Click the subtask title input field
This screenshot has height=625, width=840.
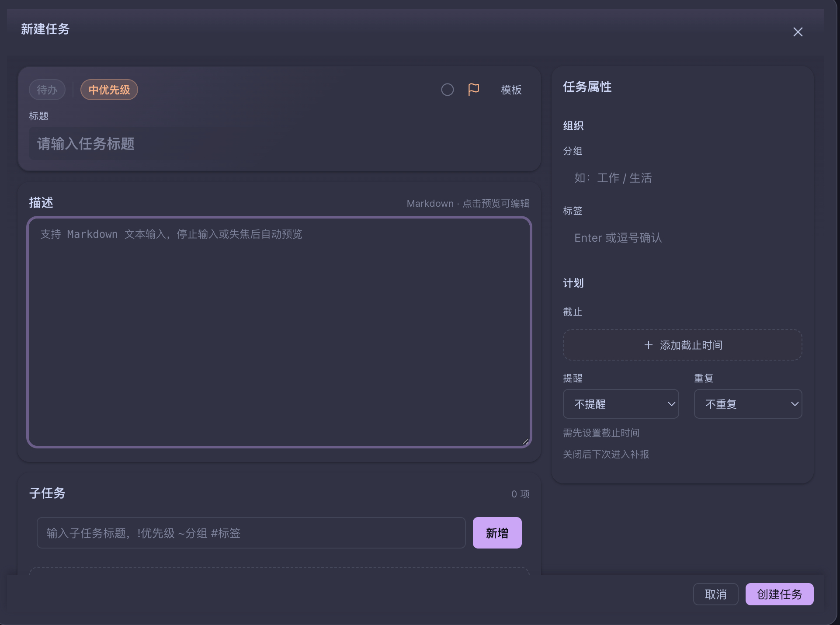[x=251, y=533]
